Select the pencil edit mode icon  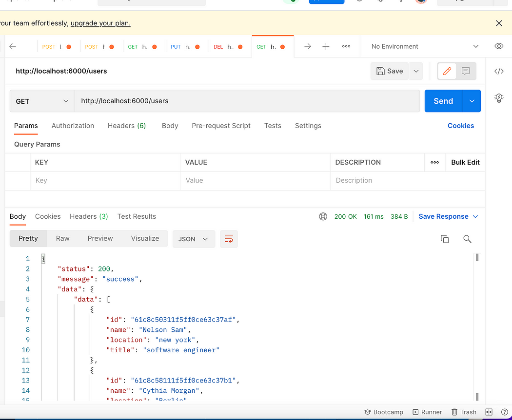447,71
